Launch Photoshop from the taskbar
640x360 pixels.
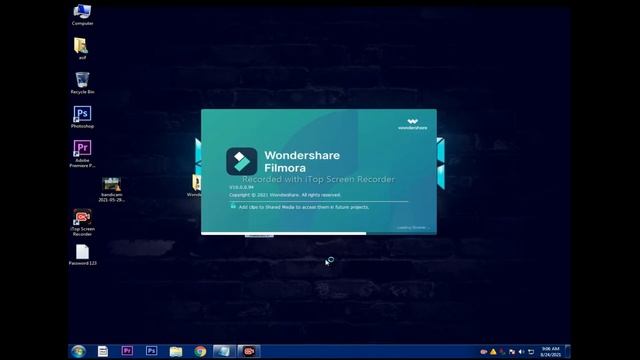pyautogui.click(x=151, y=351)
